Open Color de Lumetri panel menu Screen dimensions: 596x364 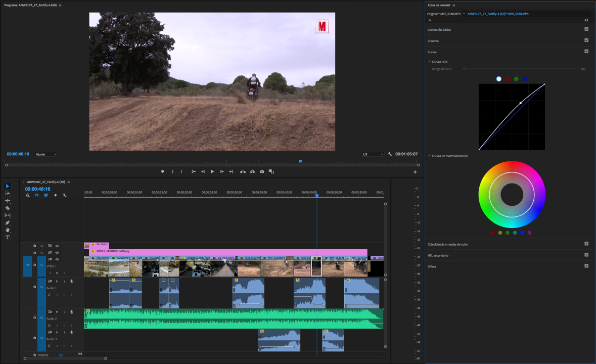(454, 6)
